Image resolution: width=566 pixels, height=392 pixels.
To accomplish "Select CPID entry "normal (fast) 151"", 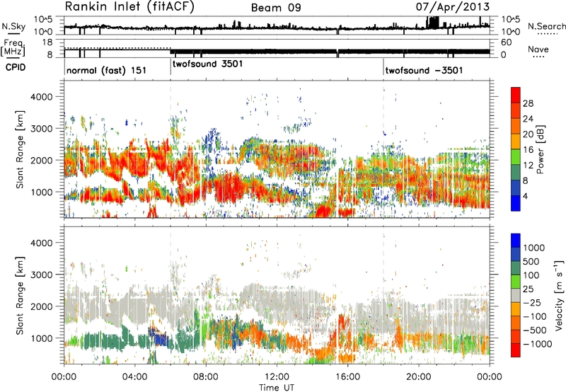I will pyautogui.click(x=107, y=70).
